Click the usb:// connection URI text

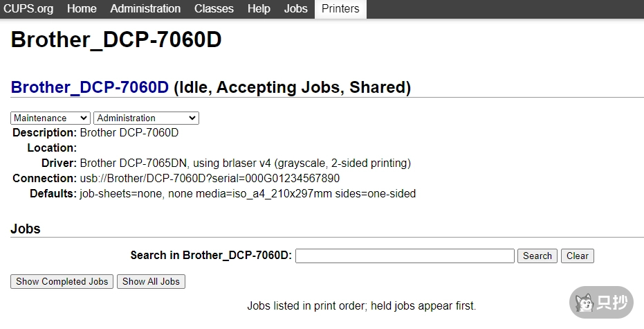click(210, 179)
